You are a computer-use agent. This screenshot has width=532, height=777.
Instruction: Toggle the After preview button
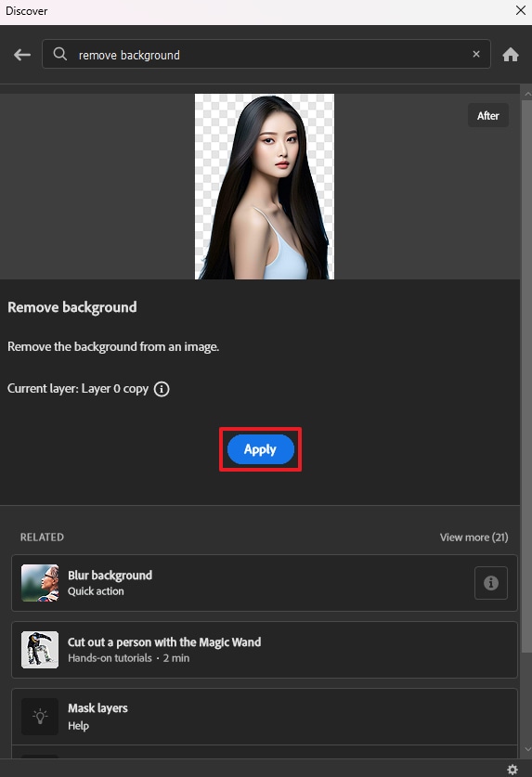pyautogui.click(x=487, y=115)
